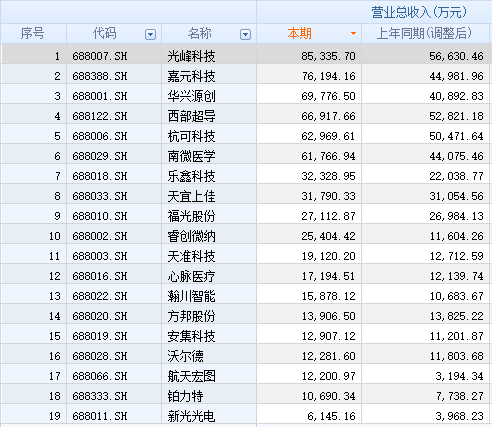The image size is (492, 427).
Task: Open the 名称 column filter dropdown
Action: 245,34
